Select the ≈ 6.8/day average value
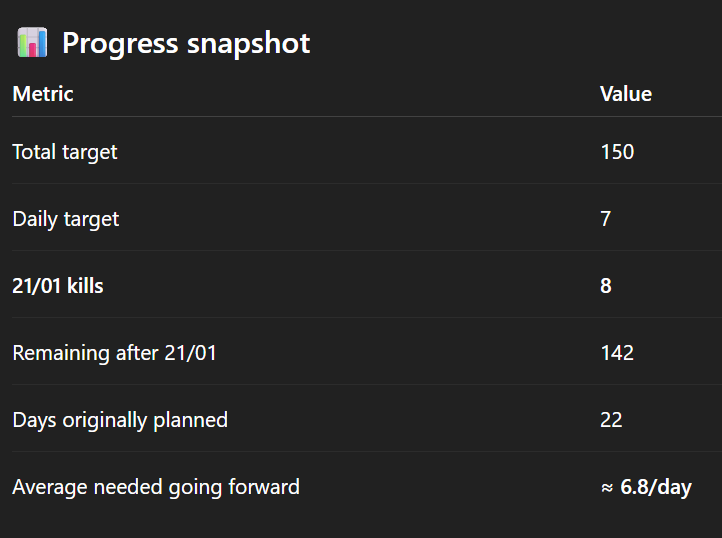This screenshot has width=722, height=538. point(646,488)
